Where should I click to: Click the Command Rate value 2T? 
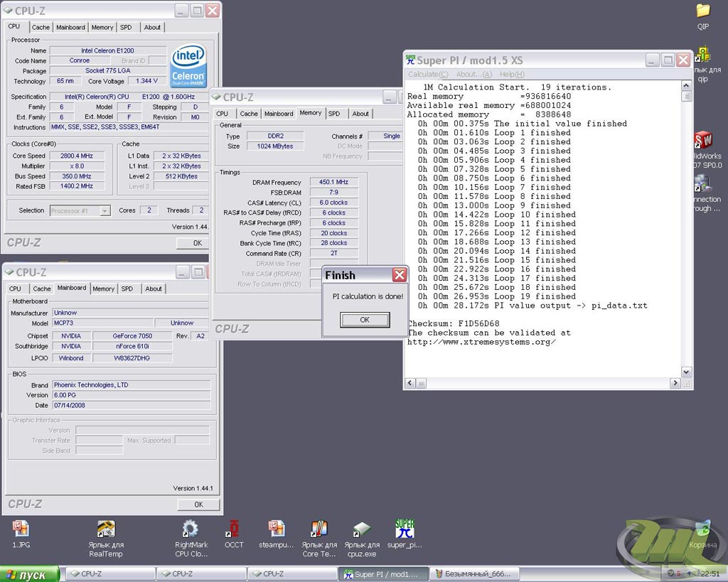coord(334,253)
